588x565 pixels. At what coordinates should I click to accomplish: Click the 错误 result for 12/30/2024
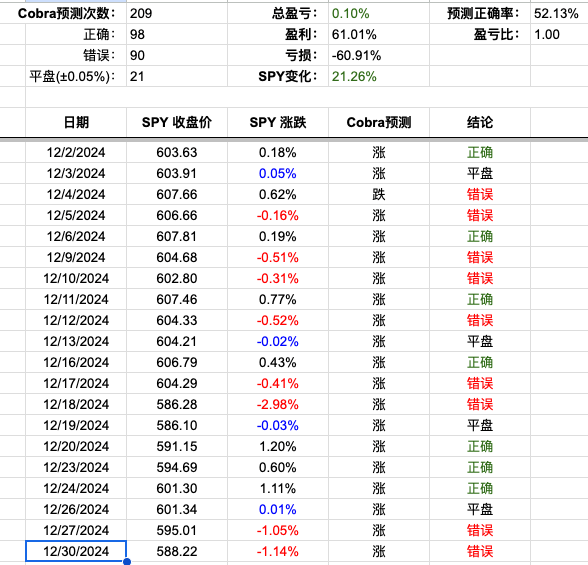point(480,551)
